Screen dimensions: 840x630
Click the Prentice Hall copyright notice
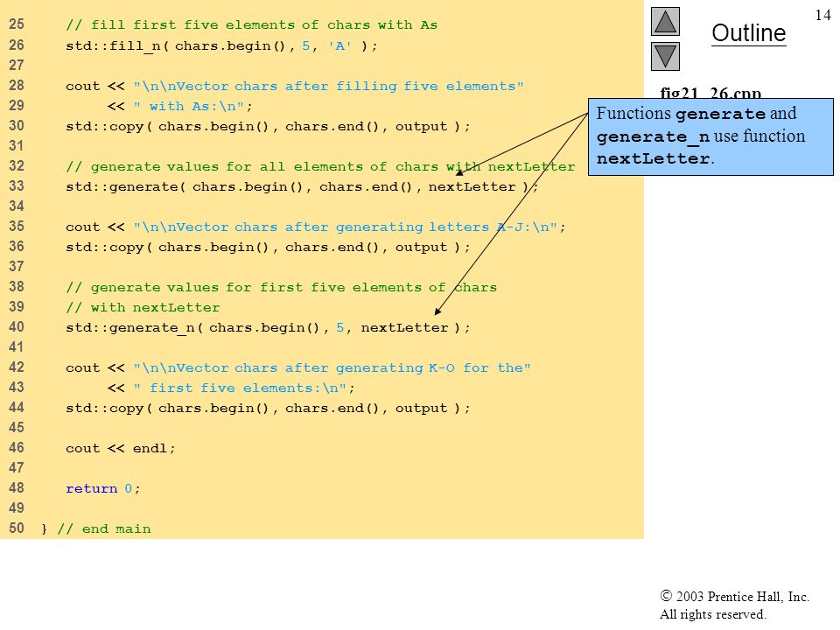734,596
